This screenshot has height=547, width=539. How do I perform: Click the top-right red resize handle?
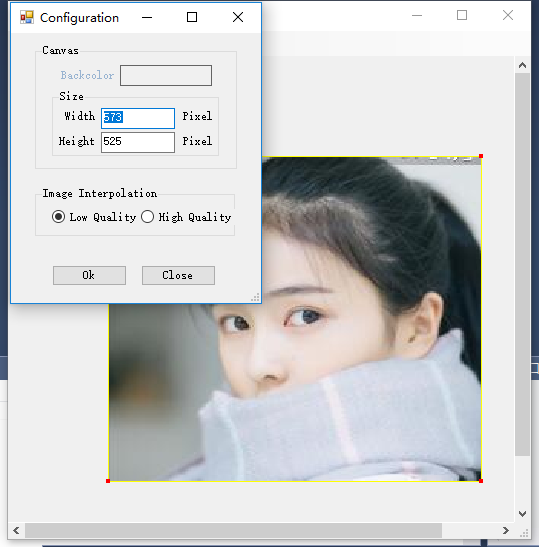pyautogui.click(x=481, y=156)
